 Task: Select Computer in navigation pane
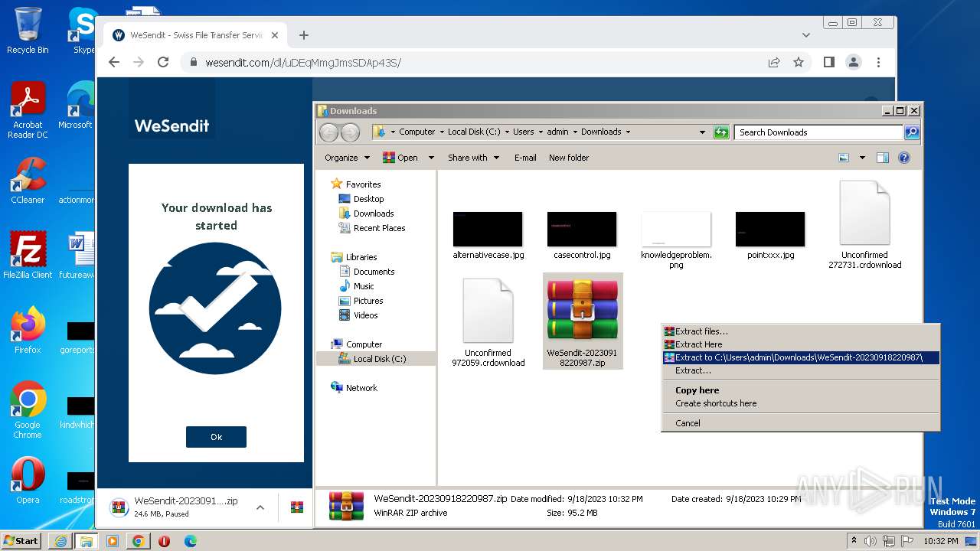(x=364, y=344)
